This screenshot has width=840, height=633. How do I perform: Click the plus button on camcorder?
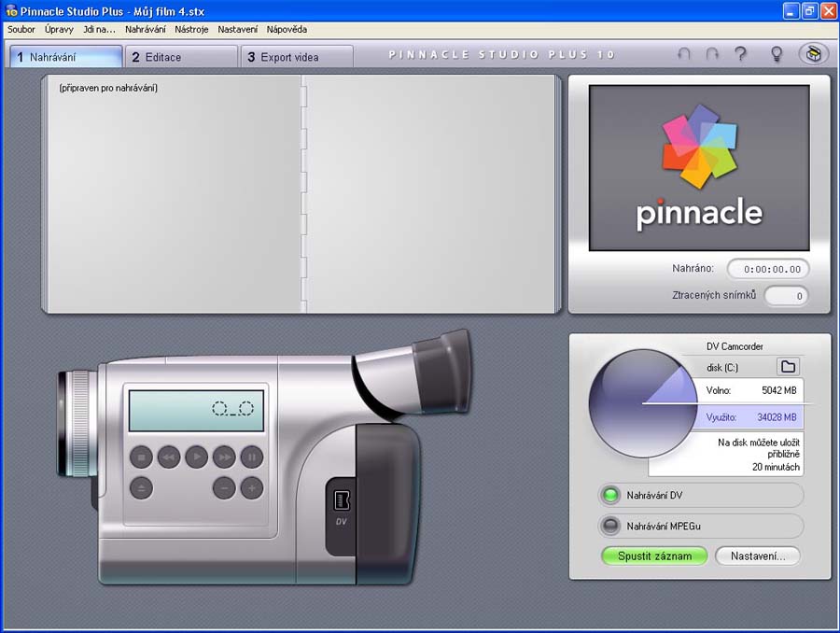pyautogui.click(x=252, y=486)
